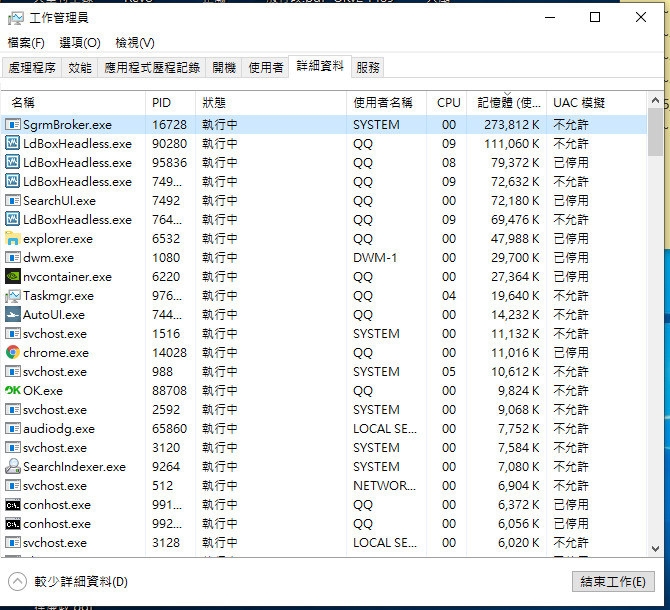Click the scrollbar down arrow

click(655, 549)
